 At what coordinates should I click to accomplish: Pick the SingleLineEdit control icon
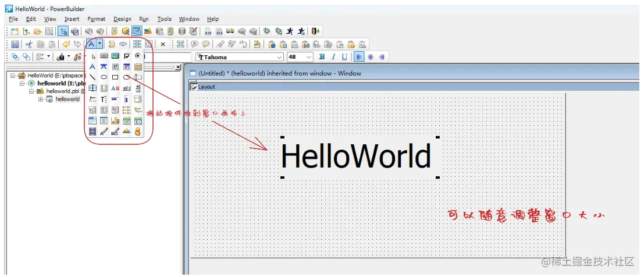point(138,77)
